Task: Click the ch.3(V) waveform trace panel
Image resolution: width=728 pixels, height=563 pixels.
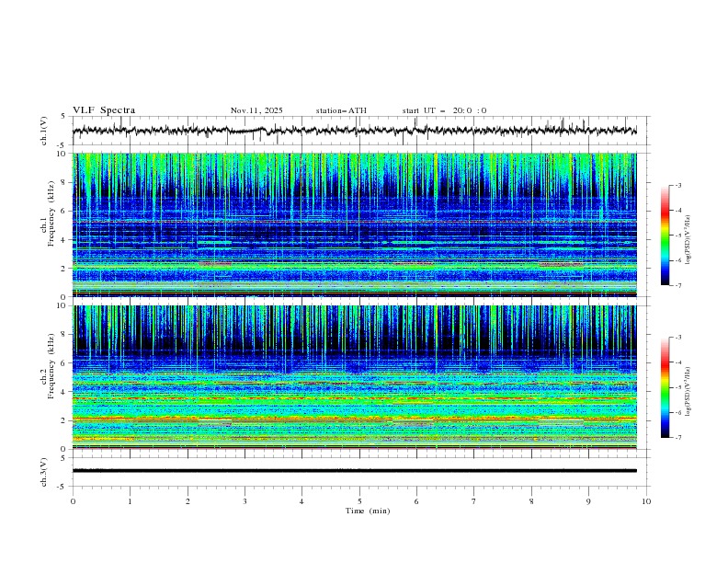Action: [x=359, y=470]
